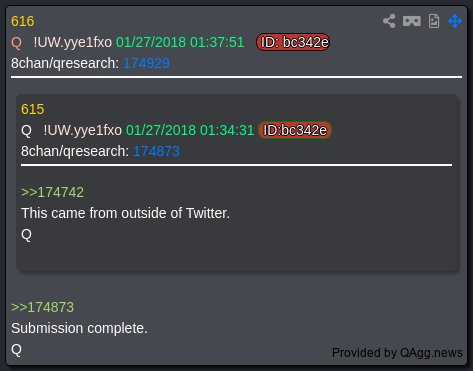Click timestamp 01/27/2018 01:37:51

click(180, 43)
